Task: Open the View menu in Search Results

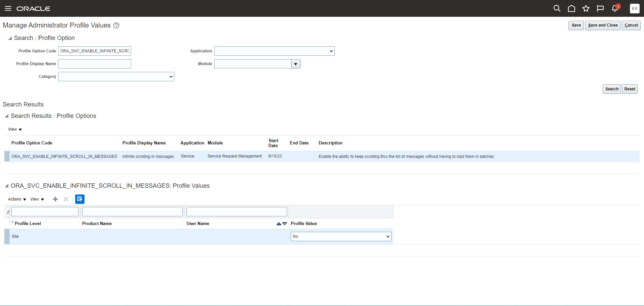Action: (15, 129)
